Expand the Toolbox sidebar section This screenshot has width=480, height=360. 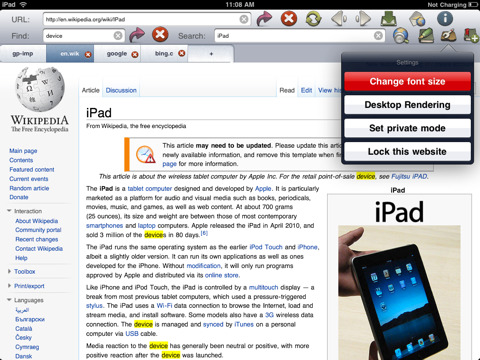pos(9,271)
